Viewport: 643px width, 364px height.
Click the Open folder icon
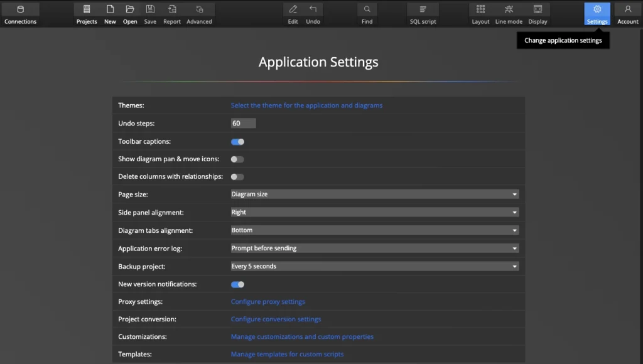[130, 10]
